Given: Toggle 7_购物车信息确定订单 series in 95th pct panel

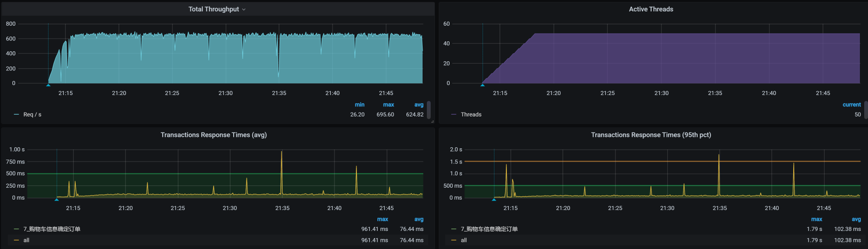Looking at the screenshot, I should click(489, 229).
